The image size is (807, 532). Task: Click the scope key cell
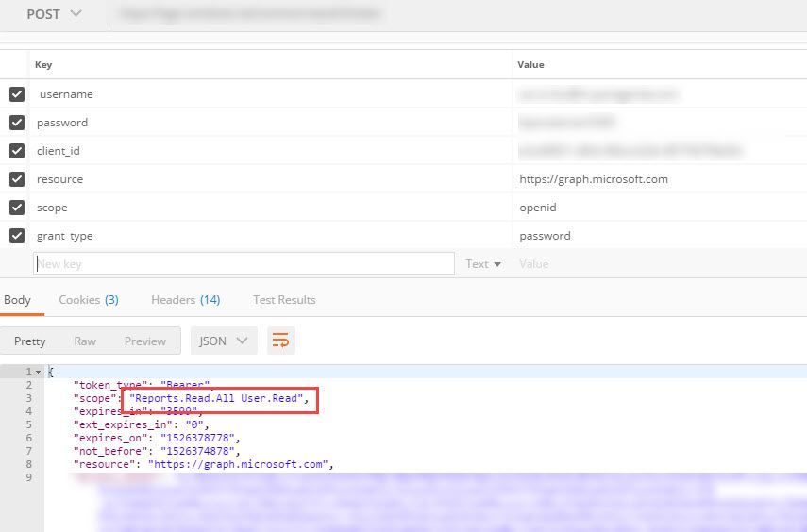pos(271,208)
